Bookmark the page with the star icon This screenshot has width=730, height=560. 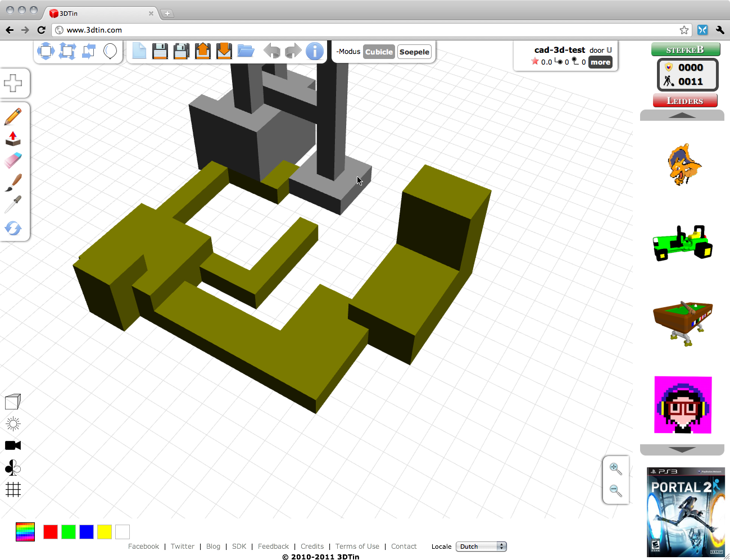click(x=684, y=30)
